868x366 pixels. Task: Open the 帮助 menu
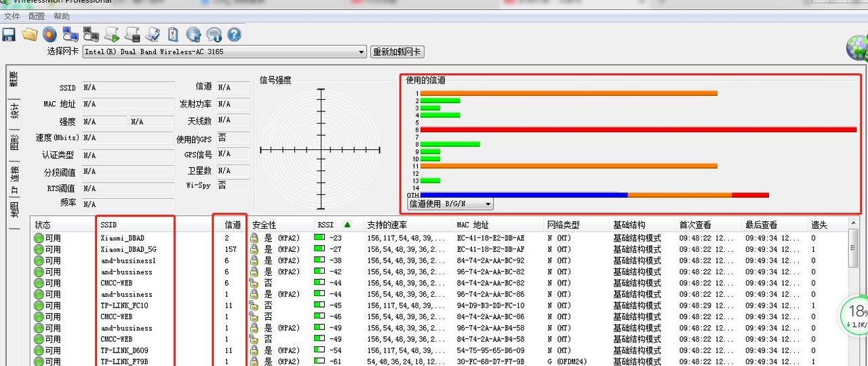point(62,16)
